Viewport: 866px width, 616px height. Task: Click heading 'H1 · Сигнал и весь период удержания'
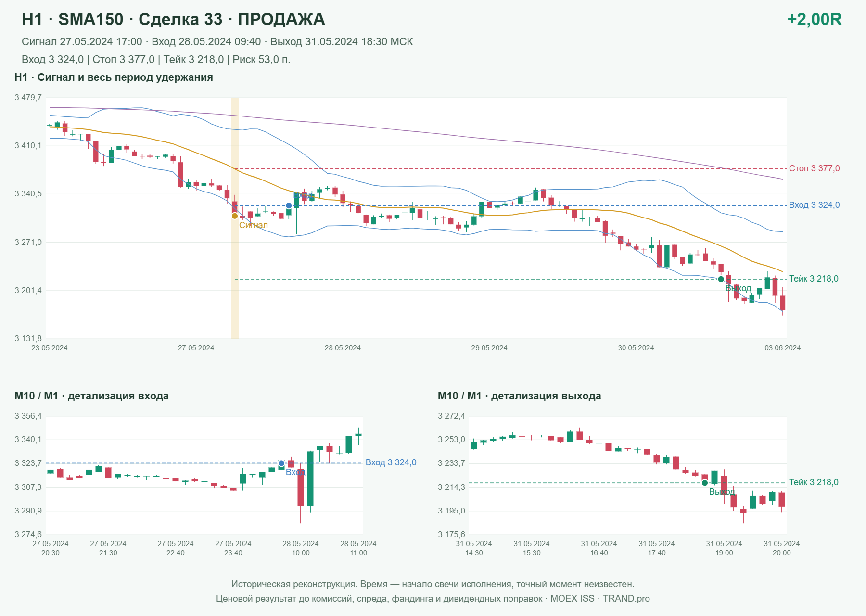(114, 77)
